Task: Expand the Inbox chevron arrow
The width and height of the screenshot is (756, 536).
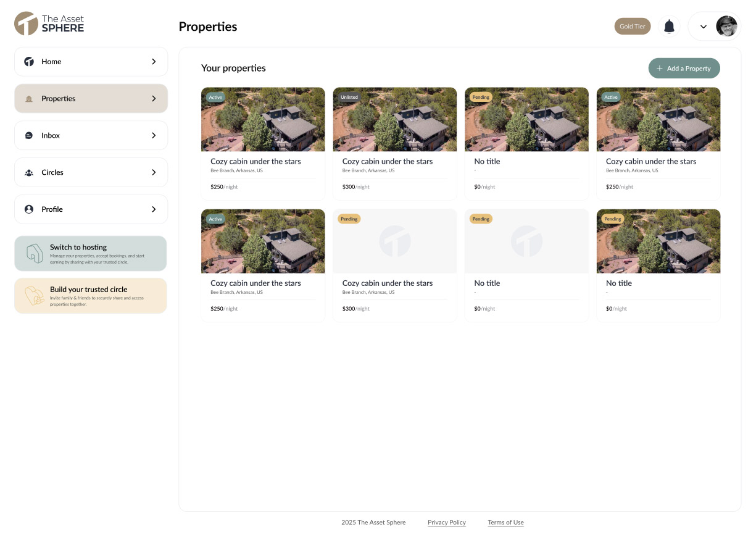Action: pos(154,136)
